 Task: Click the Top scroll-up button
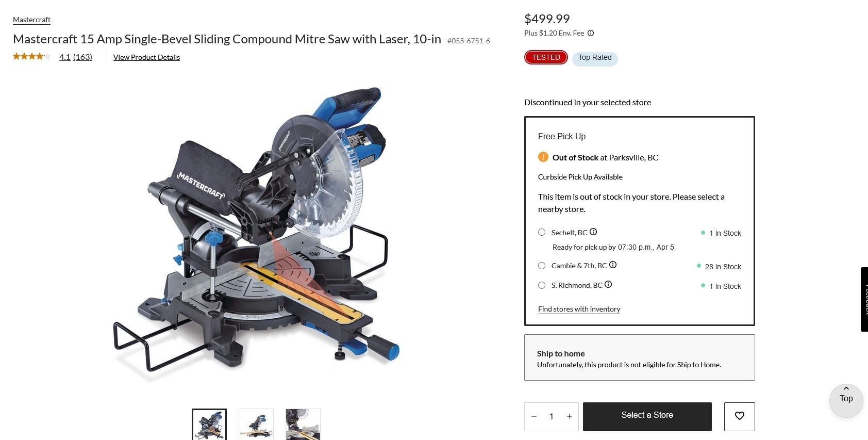846,400
